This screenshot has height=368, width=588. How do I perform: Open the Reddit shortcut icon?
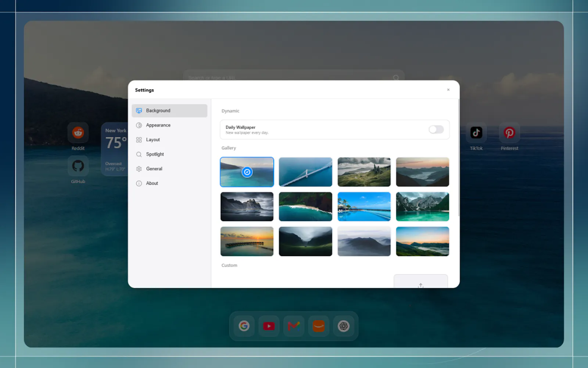(78, 132)
